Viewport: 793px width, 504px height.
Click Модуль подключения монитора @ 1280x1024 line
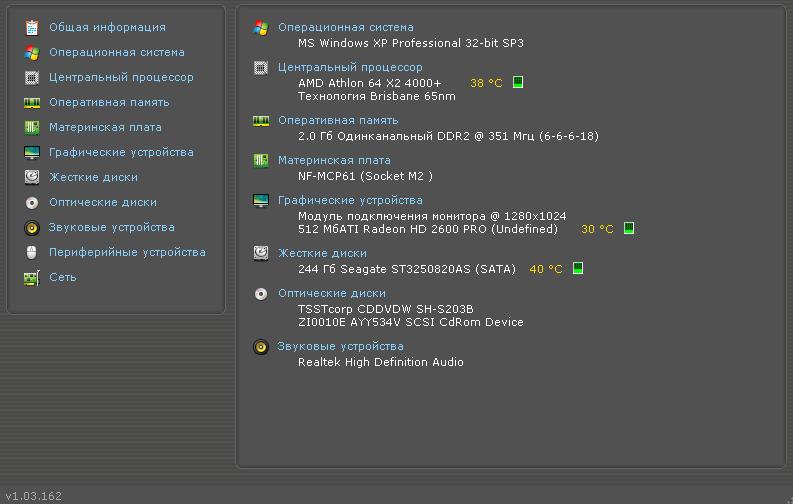click(432, 216)
